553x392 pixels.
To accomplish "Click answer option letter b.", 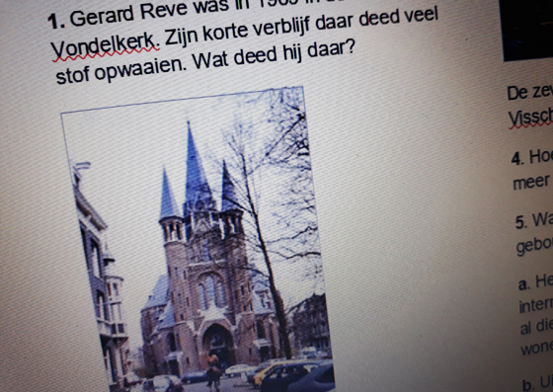I will (527, 385).
